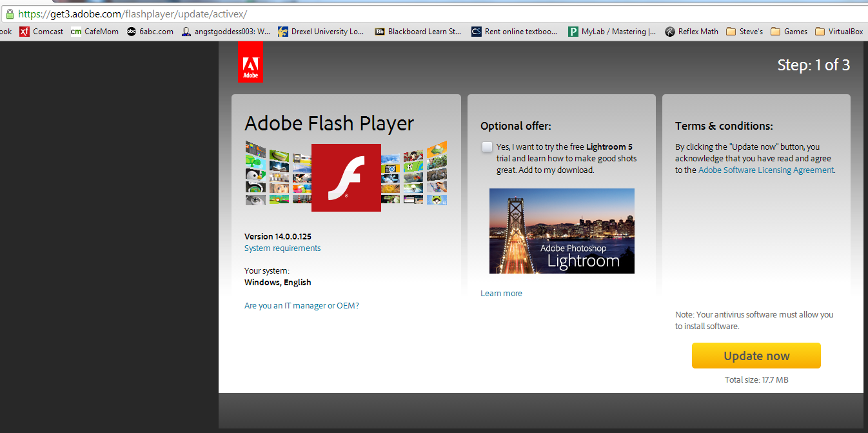The height and width of the screenshot is (433, 868).
Task: Open the Blackboard Learn bookmark
Action: [x=419, y=31]
